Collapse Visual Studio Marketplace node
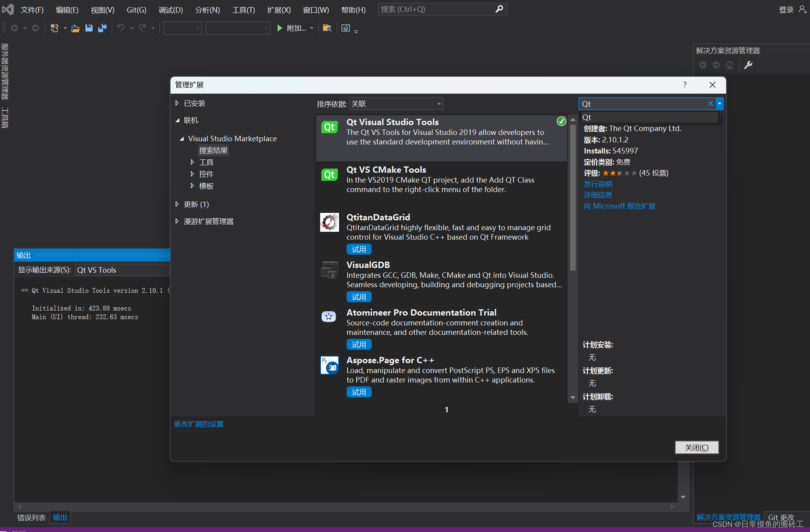The image size is (810, 532). tap(182, 139)
